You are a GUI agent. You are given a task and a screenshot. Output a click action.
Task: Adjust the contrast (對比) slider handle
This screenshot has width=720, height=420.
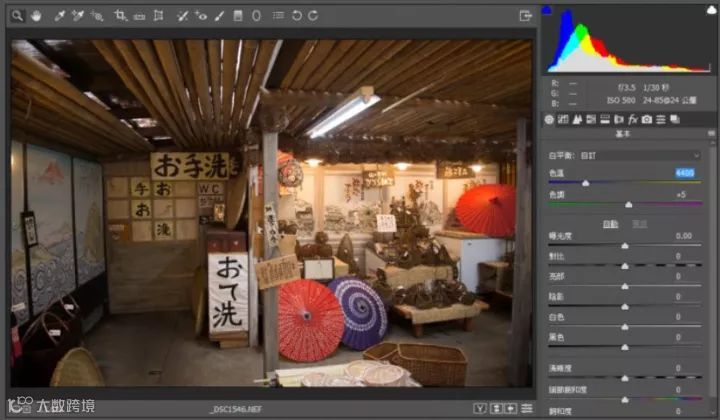(625, 266)
